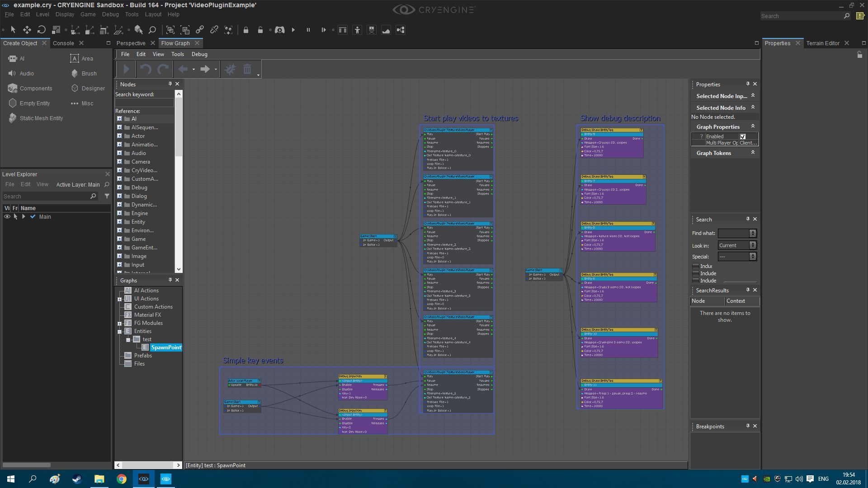Click the trash can icon in Flow Graph

[x=247, y=69]
